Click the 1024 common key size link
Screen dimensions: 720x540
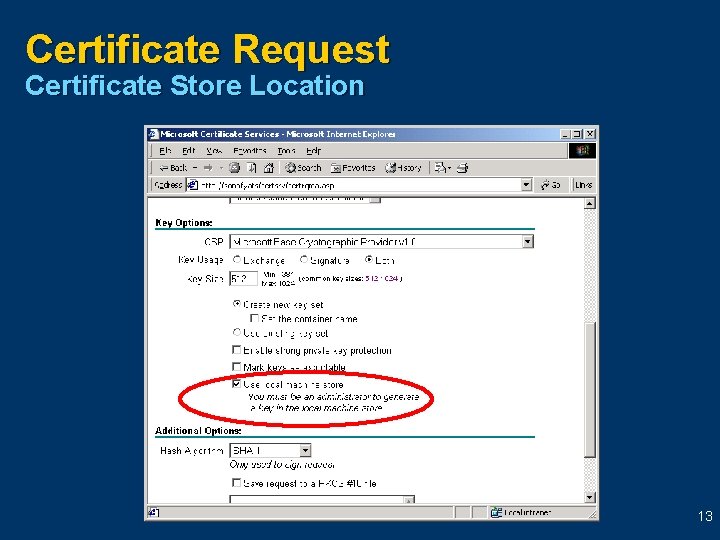391,278
